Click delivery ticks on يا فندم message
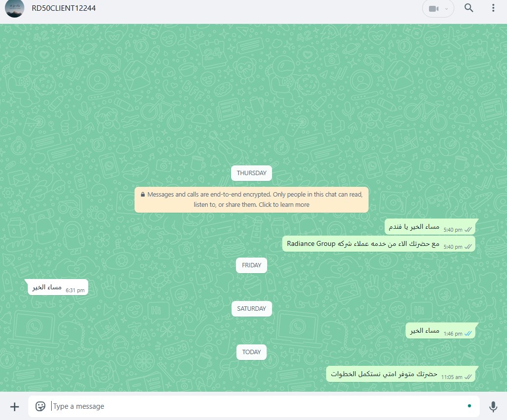Image resolution: width=507 pixels, height=420 pixels. click(x=468, y=230)
